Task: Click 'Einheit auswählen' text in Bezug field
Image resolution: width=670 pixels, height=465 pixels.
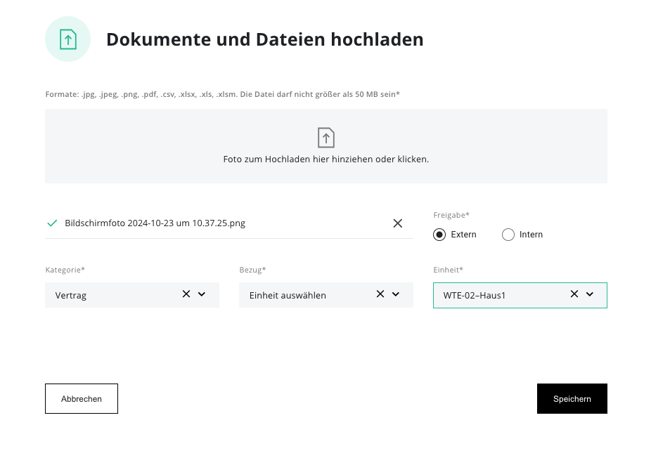Action: tap(287, 295)
